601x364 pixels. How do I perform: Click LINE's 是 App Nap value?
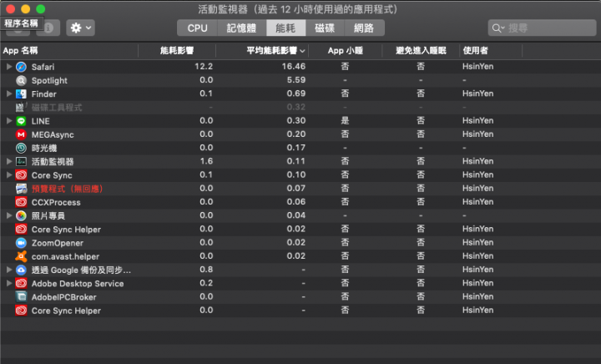345,121
